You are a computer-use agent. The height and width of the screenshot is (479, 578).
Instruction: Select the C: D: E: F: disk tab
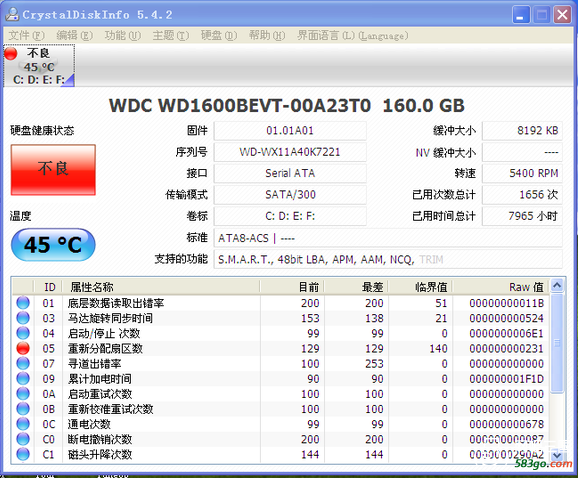(39, 66)
